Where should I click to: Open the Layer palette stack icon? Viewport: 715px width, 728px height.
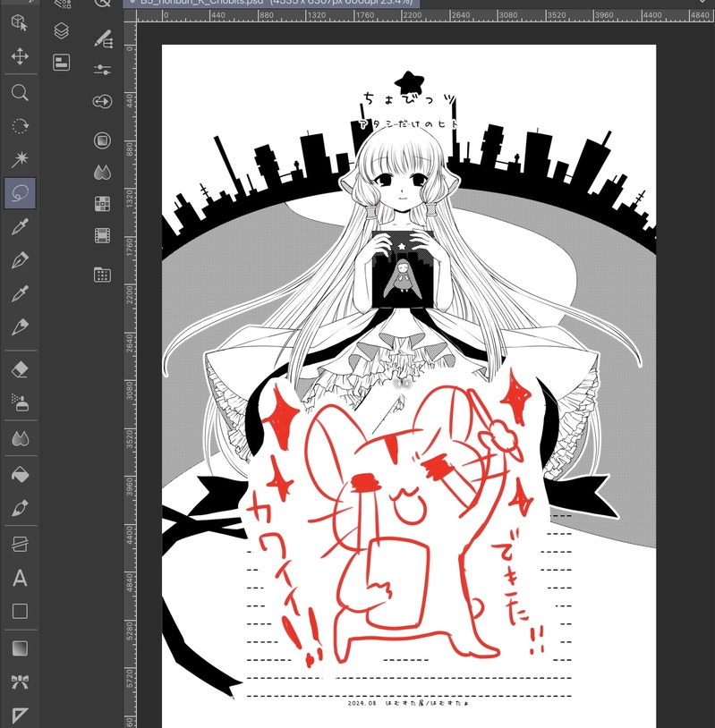tap(62, 31)
